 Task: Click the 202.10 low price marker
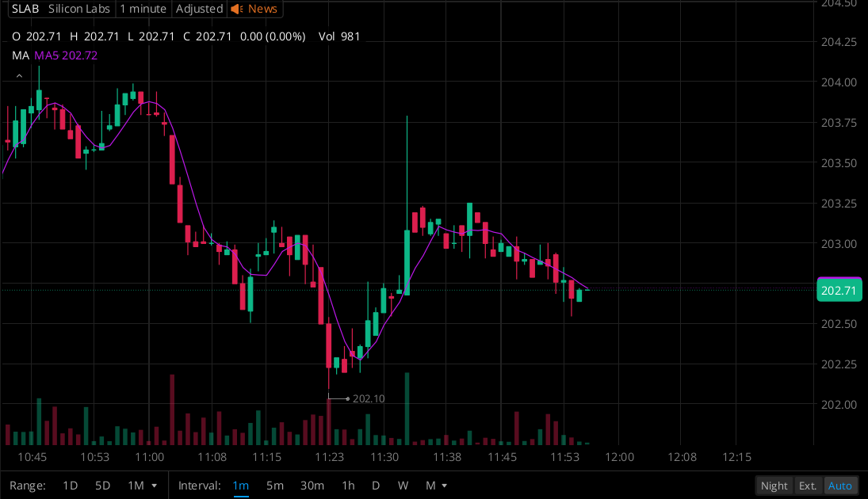click(x=368, y=398)
